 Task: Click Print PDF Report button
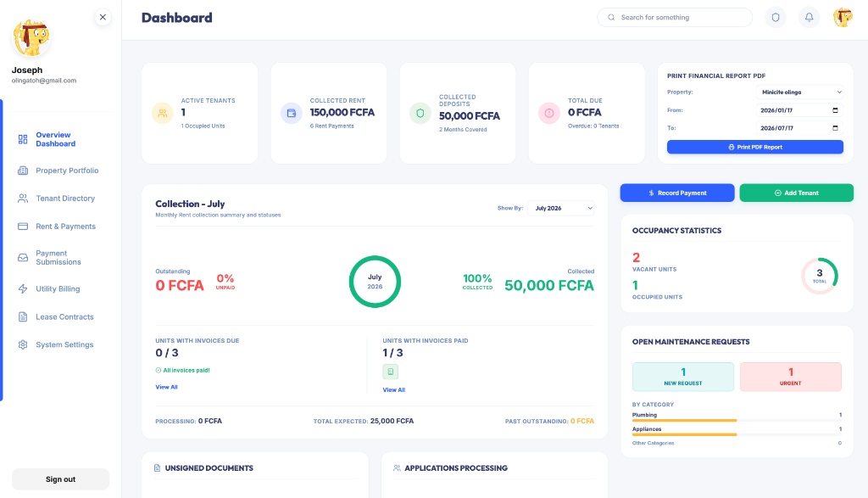tap(755, 147)
